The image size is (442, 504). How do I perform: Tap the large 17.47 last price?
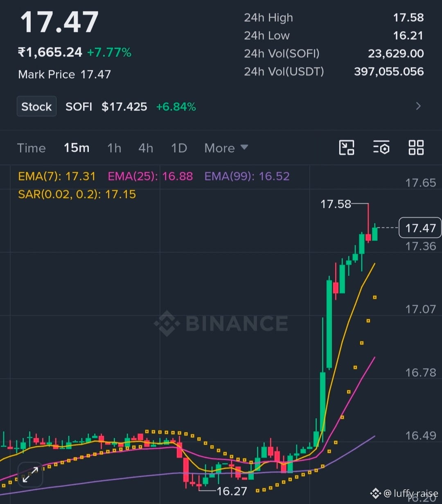(59, 22)
